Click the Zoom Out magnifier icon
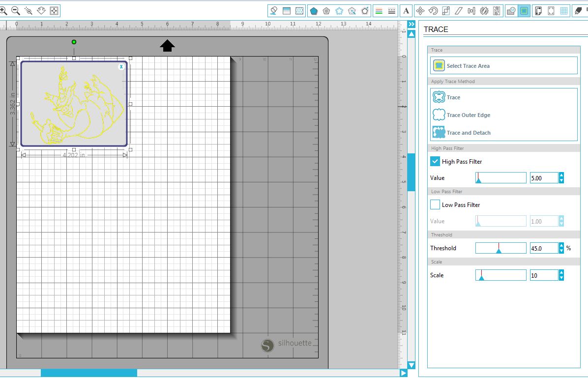This screenshot has width=588, height=379. pos(16,10)
